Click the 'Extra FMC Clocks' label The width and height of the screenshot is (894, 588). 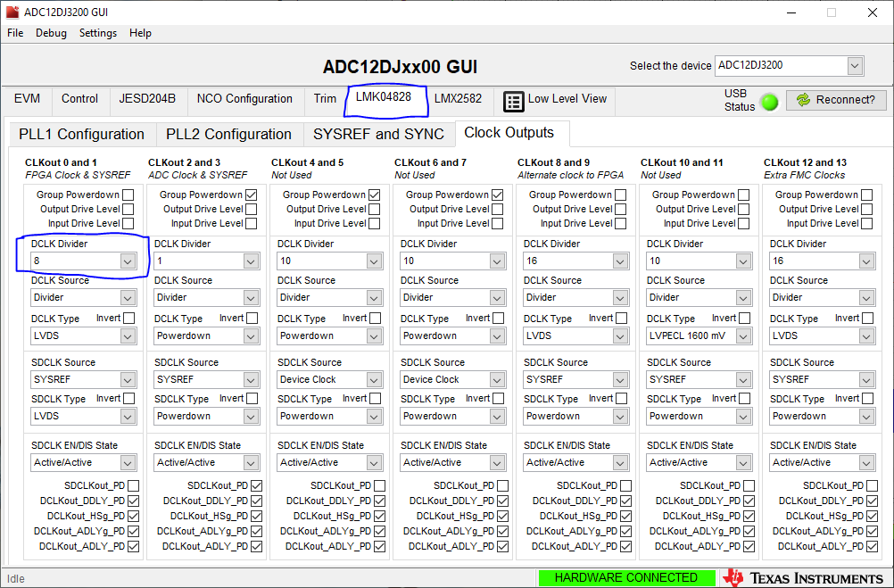(805, 175)
